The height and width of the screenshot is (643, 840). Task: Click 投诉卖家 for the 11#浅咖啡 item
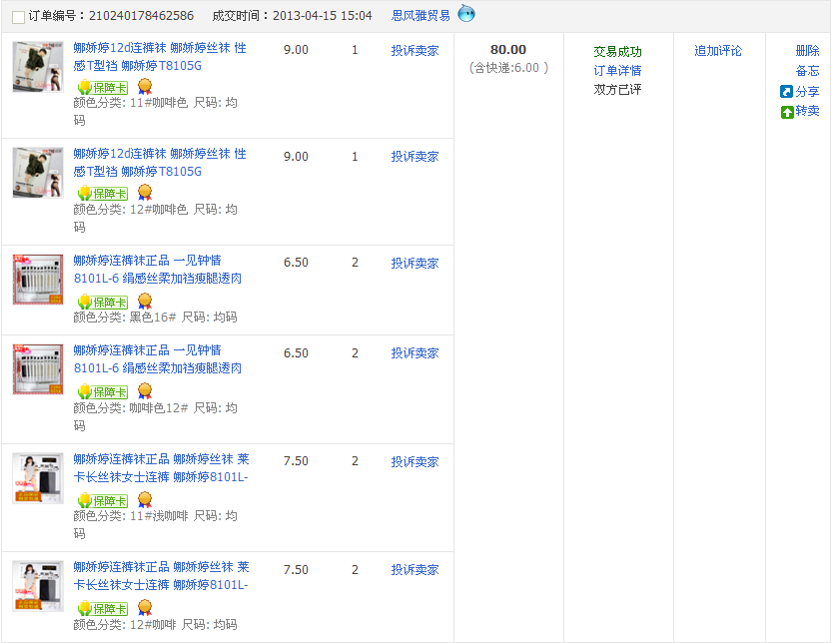coord(415,461)
